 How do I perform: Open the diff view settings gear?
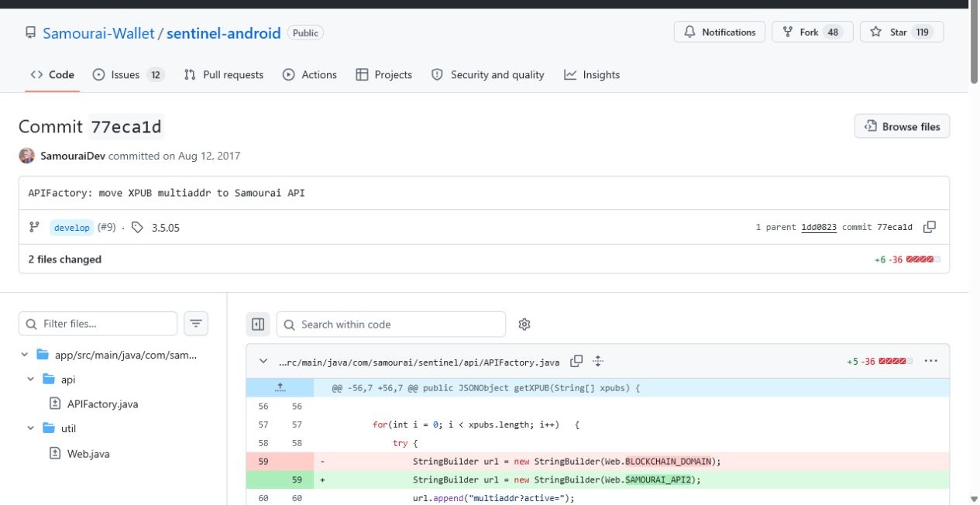[x=524, y=325]
